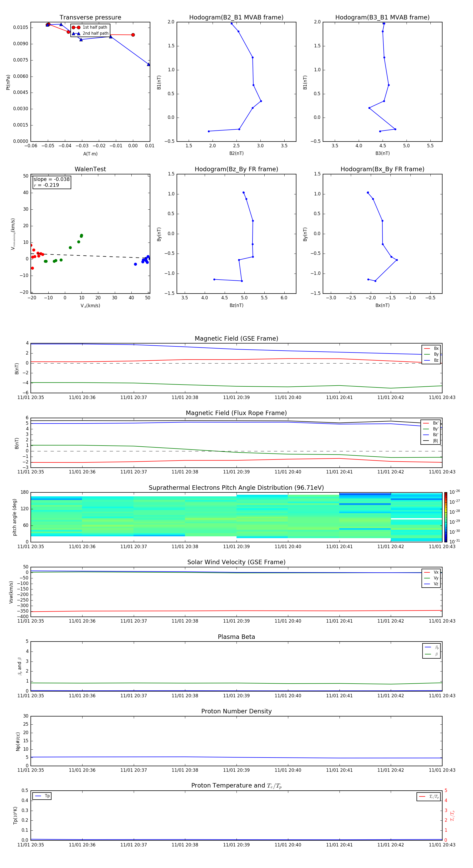
Task: Click the Tp legend box
Action: tap(42, 796)
